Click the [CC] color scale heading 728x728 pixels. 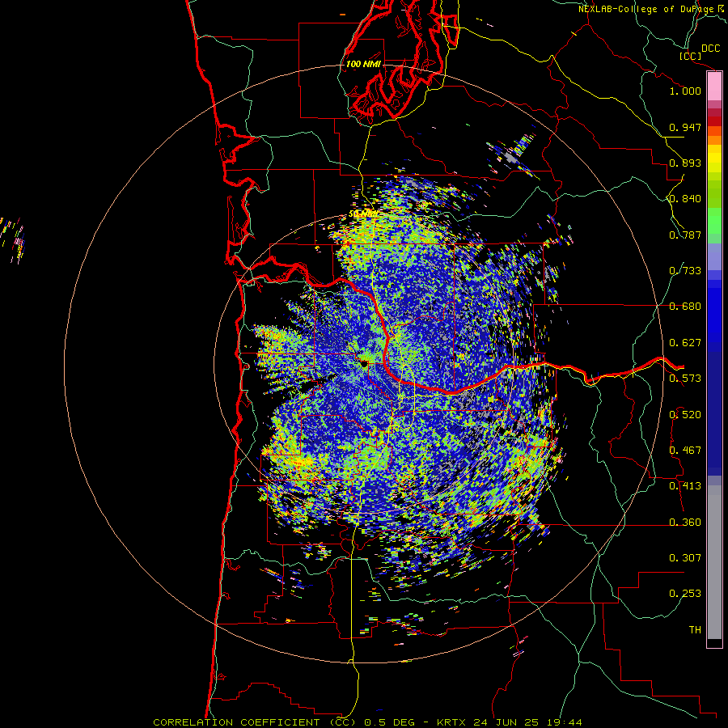click(691, 56)
